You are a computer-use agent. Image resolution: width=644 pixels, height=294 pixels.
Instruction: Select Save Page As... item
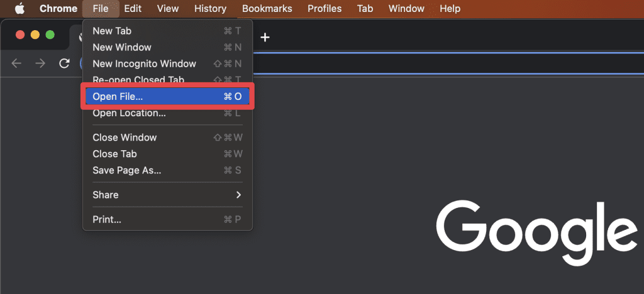point(167,170)
